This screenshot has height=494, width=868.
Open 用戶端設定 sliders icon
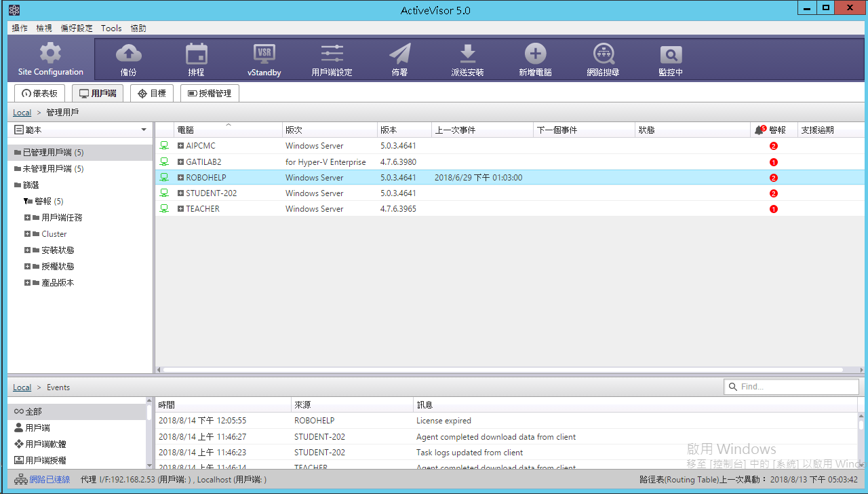pyautogui.click(x=332, y=54)
